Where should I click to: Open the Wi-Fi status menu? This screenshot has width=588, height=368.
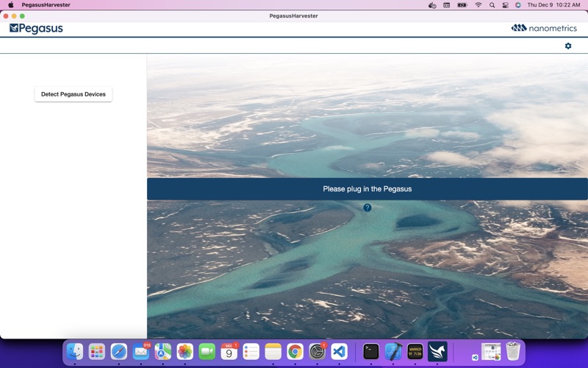pyautogui.click(x=478, y=5)
